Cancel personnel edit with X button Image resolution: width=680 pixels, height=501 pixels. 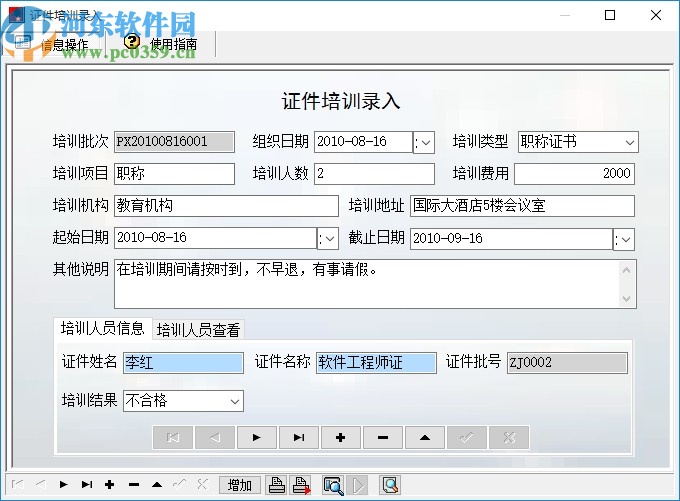(x=509, y=437)
